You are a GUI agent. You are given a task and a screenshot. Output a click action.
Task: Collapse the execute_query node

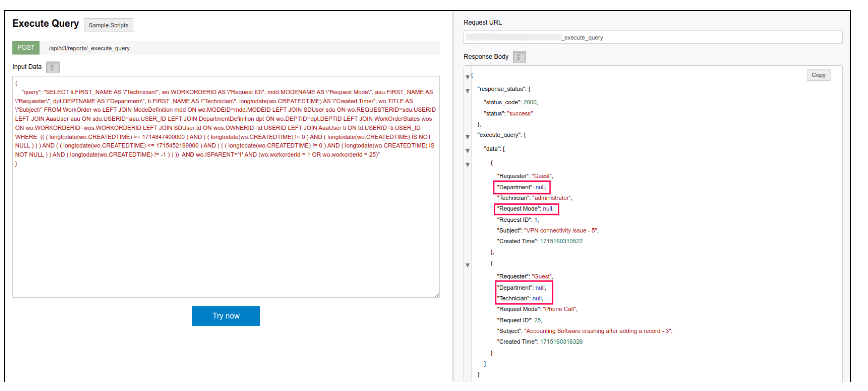click(x=468, y=137)
